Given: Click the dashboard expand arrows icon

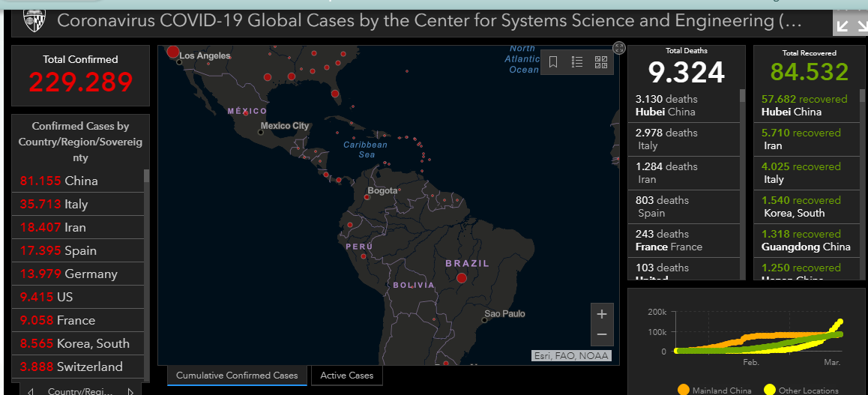Looking at the screenshot, I should (850, 25).
